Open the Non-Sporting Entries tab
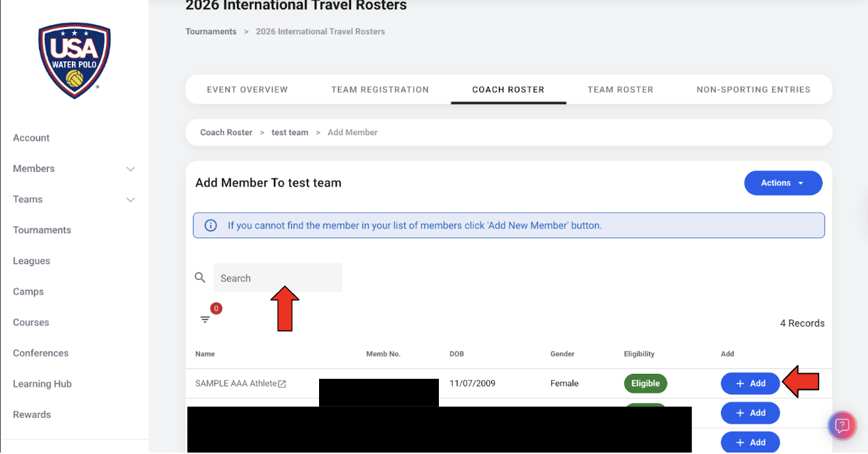 click(754, 89)
